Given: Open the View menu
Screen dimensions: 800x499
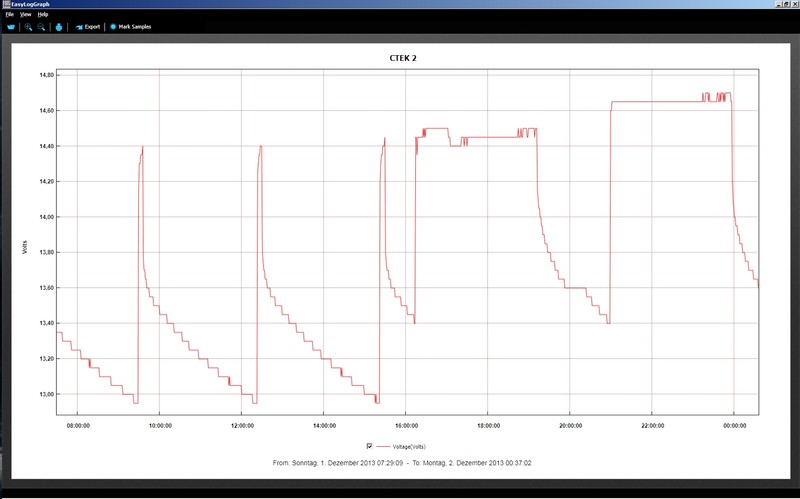Looking at the screenshot, I should point(25,15).
